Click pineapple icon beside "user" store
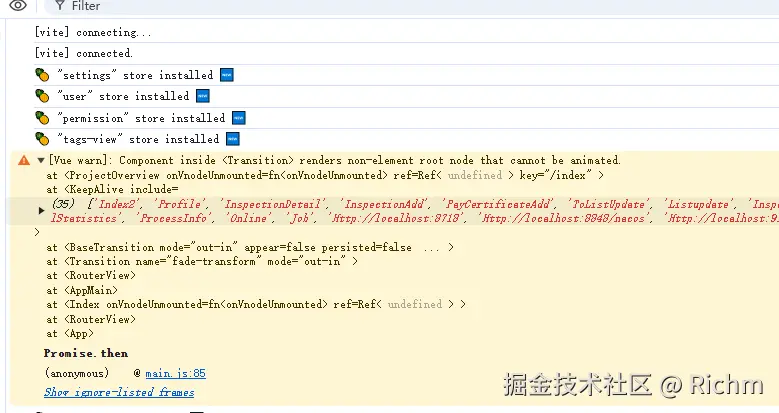This screenshot has height=413, width=779. (42, 96)
